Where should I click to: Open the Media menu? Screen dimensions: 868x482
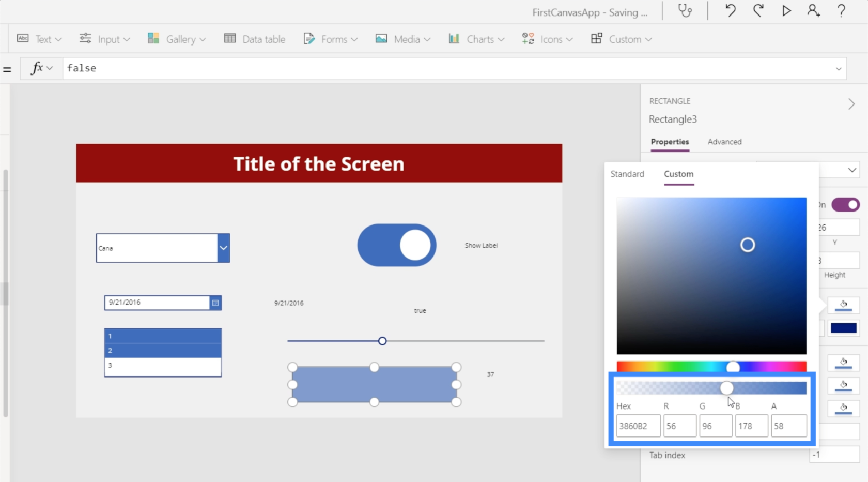pos(403,39)
